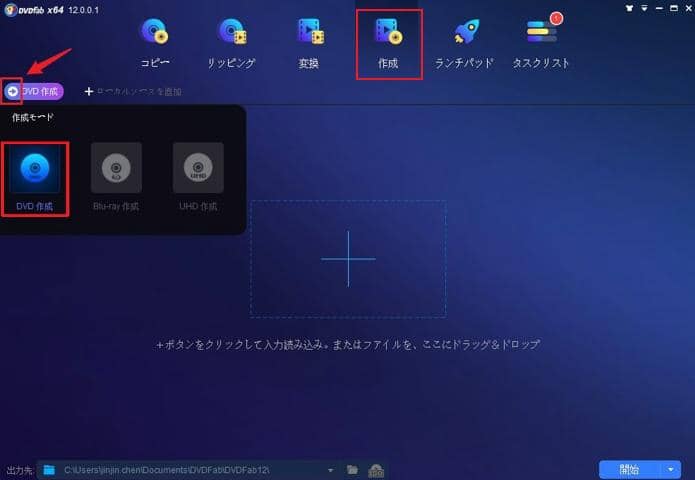Open the skin shirt icon in title bar

click(x=629, y=8)
